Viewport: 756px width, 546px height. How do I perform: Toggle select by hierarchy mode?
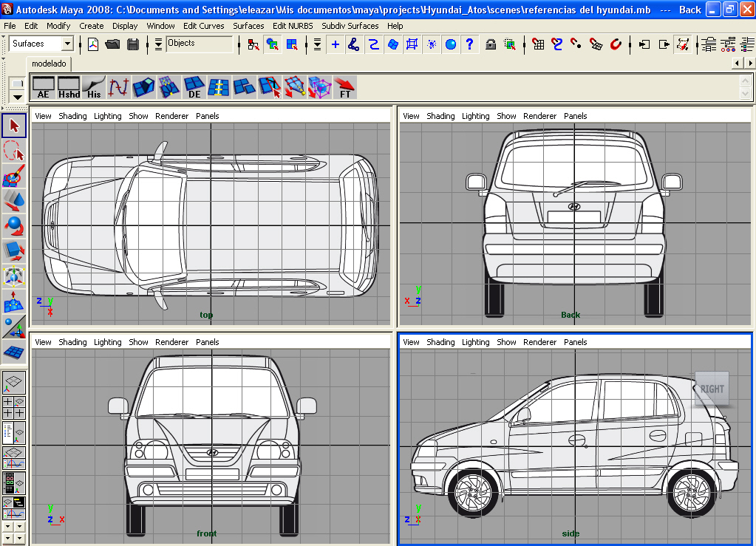(253, 45)
